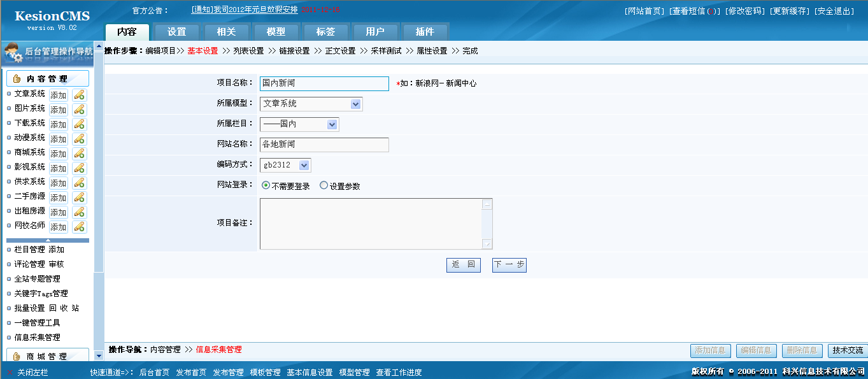Switch to the 相关 tab
868x379 pixels.
(x=226, y=32)
